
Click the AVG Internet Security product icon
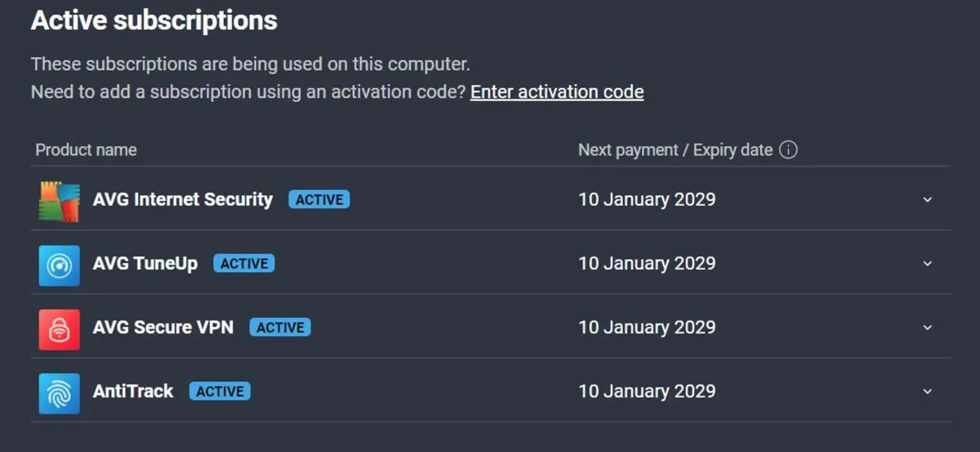tap(59, 201)
